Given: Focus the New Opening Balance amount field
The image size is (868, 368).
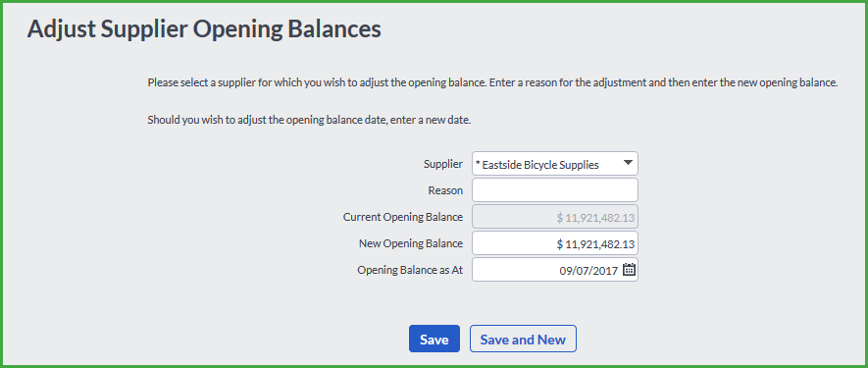Looking at the screenshot, I should click(555, 243).
